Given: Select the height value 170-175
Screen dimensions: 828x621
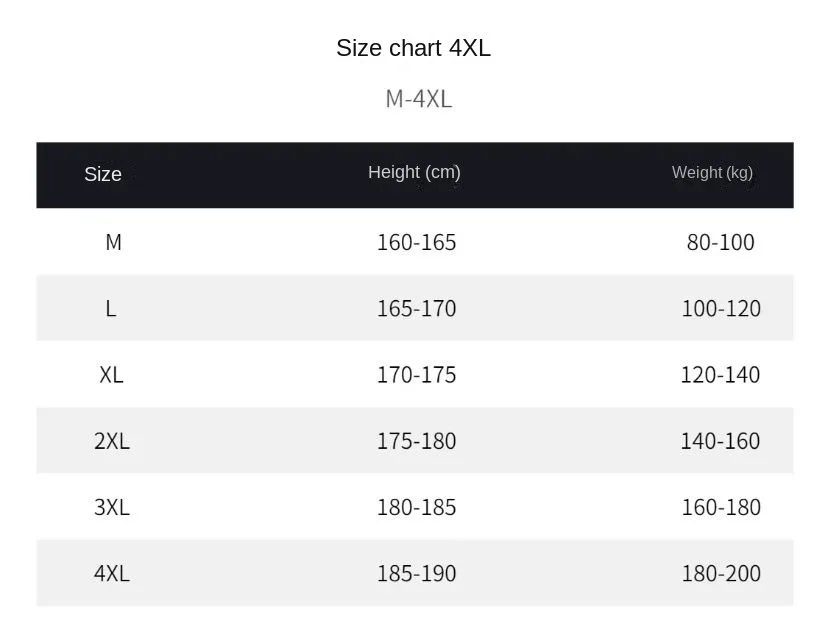Looking at the screenshot, I should (x=416, y=375).
